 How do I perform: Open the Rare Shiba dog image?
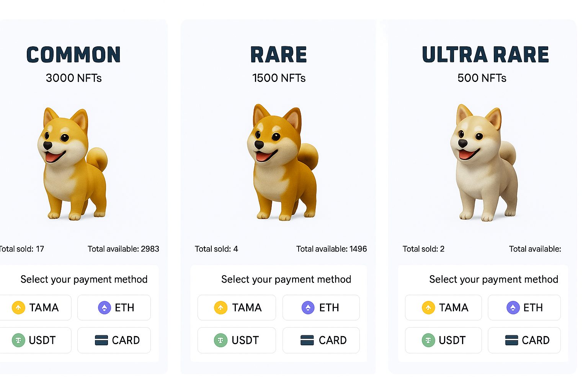click(x=282, y=162)
